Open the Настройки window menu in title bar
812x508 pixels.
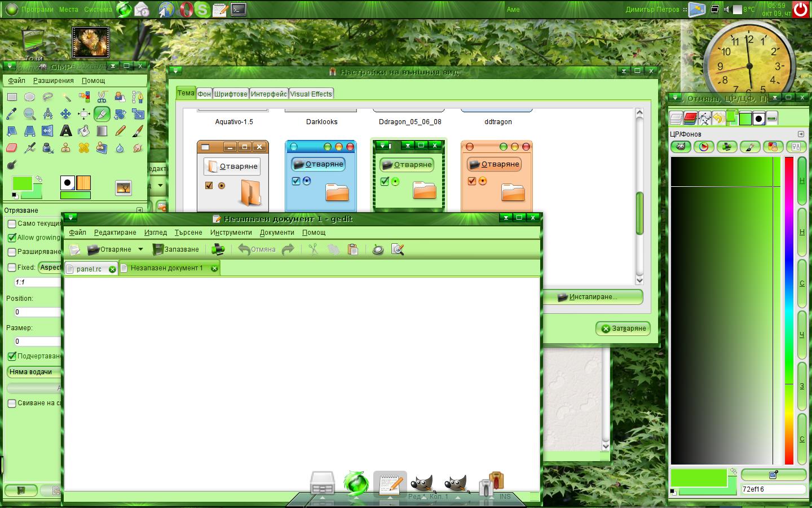tap(176, 71)
